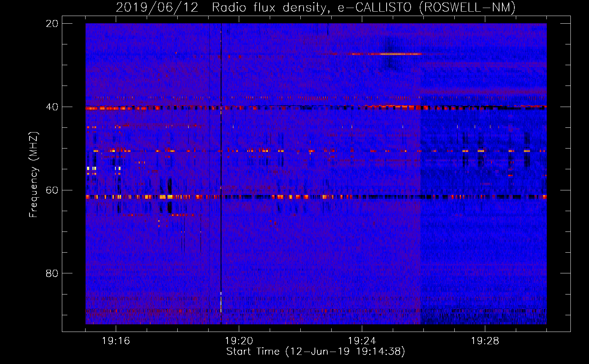This screenshot has width=589, height=364.
Task: Click the 20 MHz frequency tick label
Action: [52, 24]
